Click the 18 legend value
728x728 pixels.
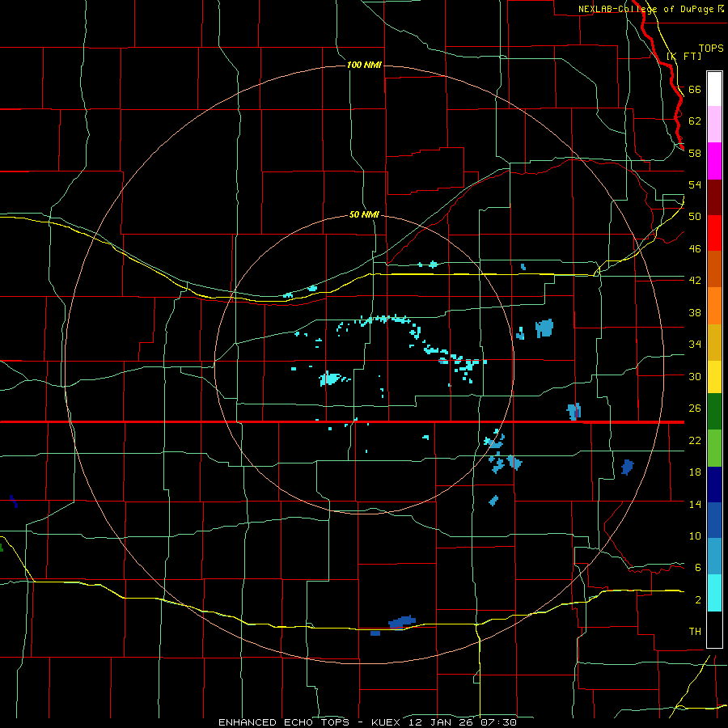(695, 472)
